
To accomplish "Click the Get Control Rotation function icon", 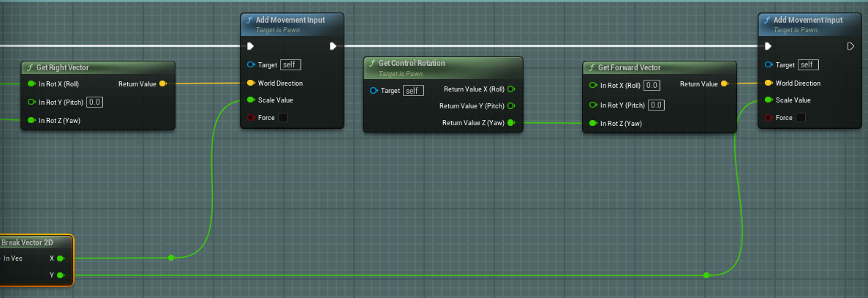I will click(372, 63).
